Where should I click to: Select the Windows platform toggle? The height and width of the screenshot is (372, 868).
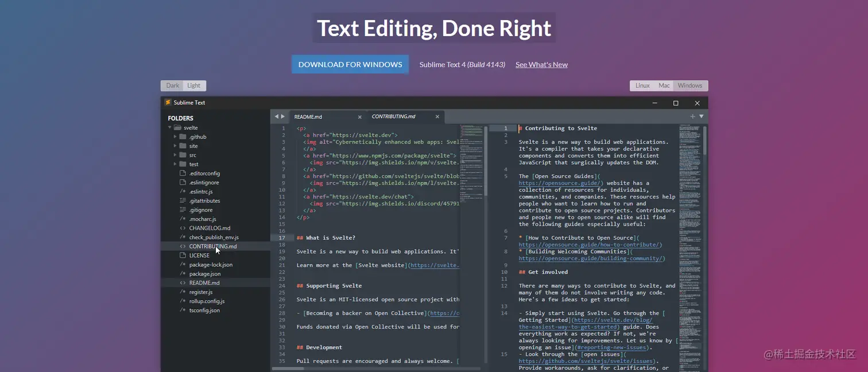coord(691,86)
